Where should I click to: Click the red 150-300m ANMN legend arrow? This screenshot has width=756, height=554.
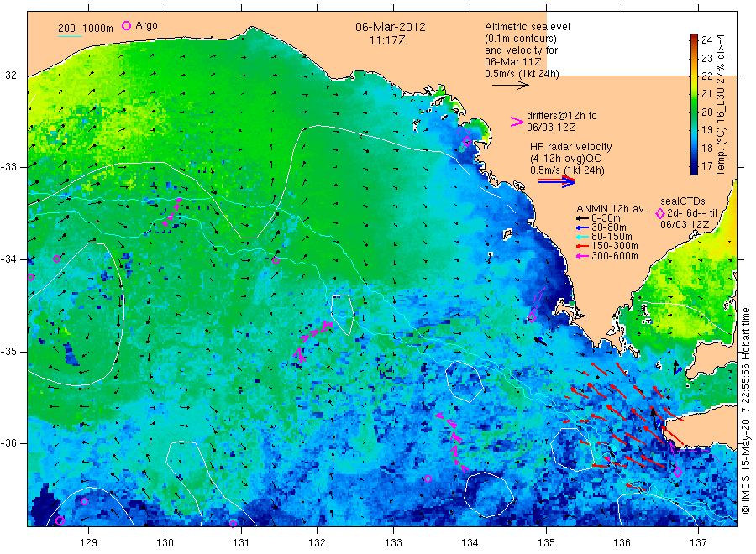coord(582,246)
